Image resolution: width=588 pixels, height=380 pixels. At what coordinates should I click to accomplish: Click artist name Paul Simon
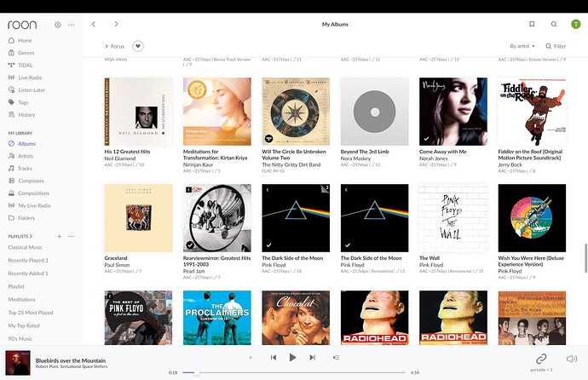click(x=117, y=265)
